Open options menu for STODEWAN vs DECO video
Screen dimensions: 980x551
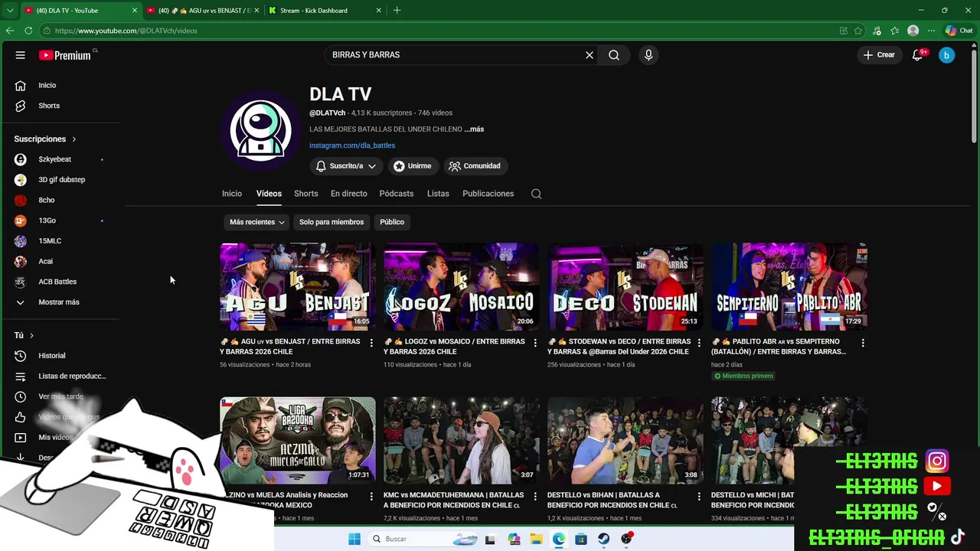click(699, 343)
